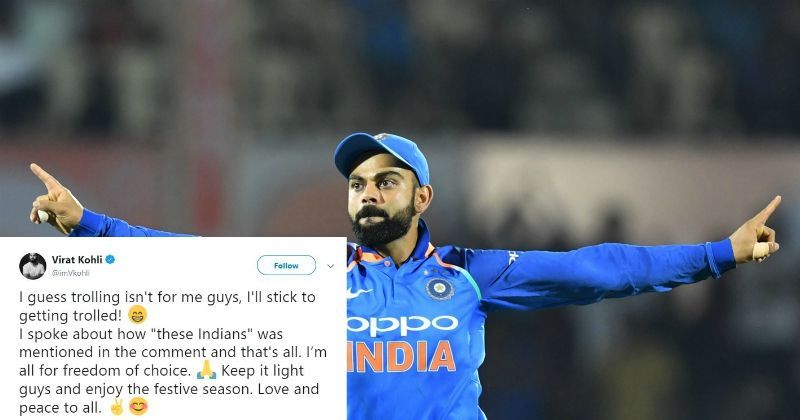The width and height of the screenshot is (800, 420).
Task: Open the @imVkohli handle link
Action: [x=70, y=273]
